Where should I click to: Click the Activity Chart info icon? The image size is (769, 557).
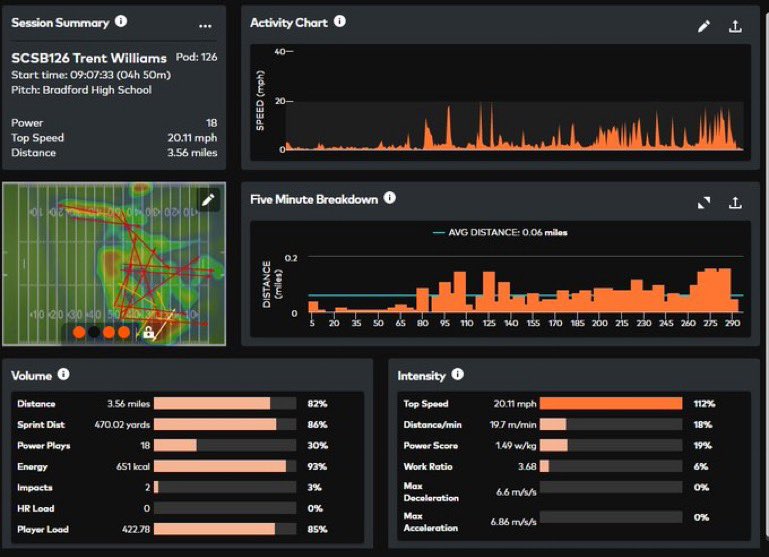coord(340,21)
